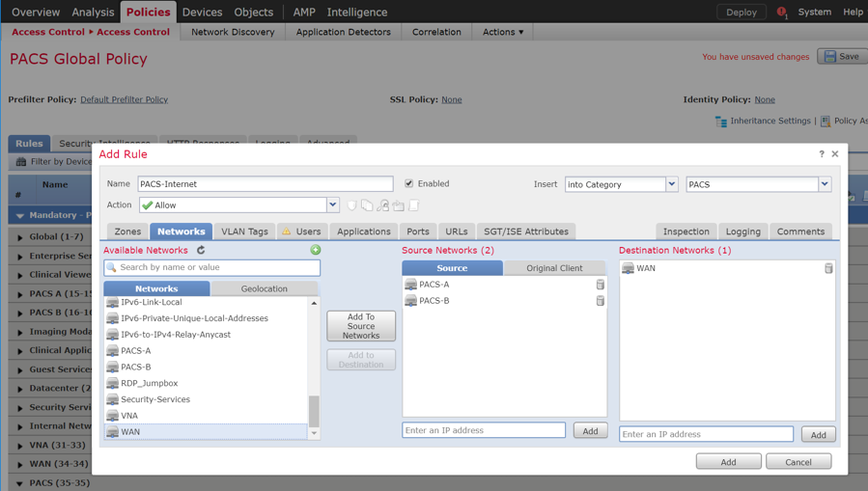Click the red health alert icon

pos(782,13)
